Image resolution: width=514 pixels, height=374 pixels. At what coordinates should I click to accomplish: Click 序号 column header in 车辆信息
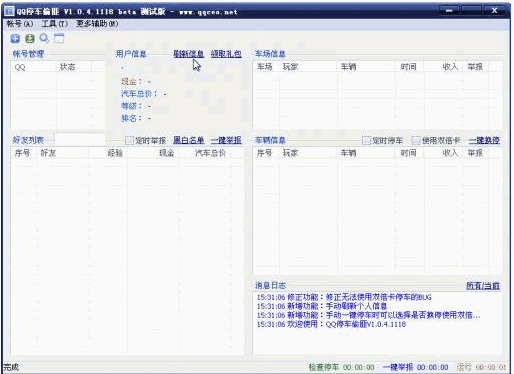pyautogui.click(x=266, y=153)
